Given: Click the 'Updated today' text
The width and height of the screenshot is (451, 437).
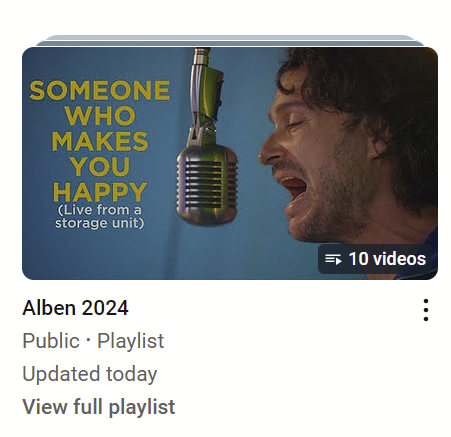Looking at the screenshot, I should pos(89,374).
